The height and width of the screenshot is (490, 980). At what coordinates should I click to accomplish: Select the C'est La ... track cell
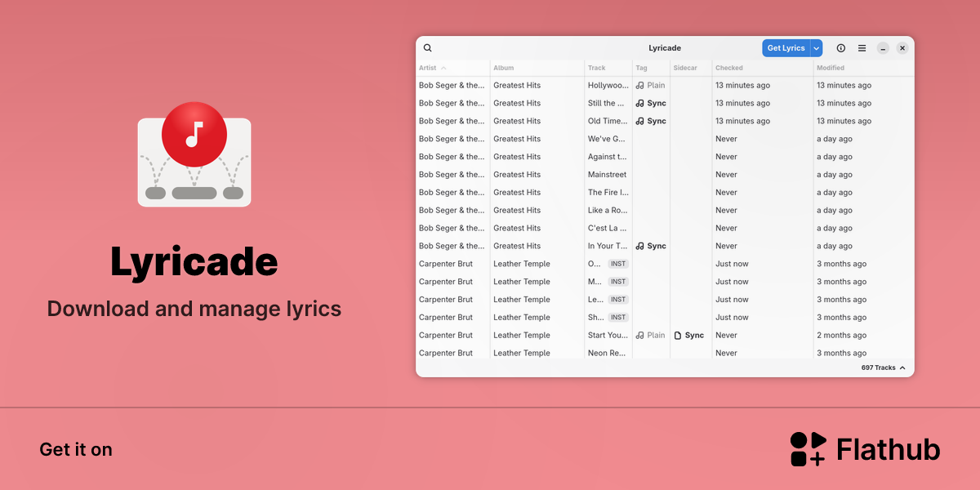click(608, 228)
